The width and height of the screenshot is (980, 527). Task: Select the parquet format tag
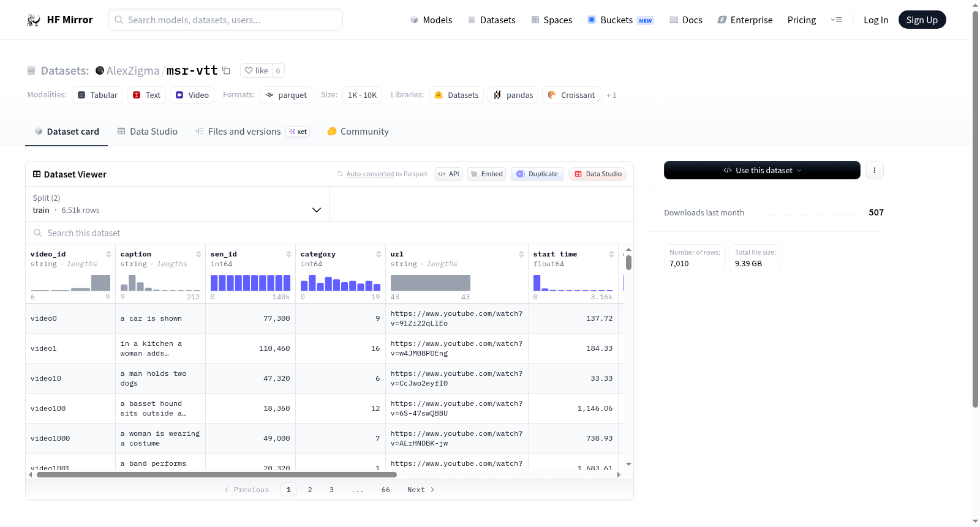coord(286,95)
